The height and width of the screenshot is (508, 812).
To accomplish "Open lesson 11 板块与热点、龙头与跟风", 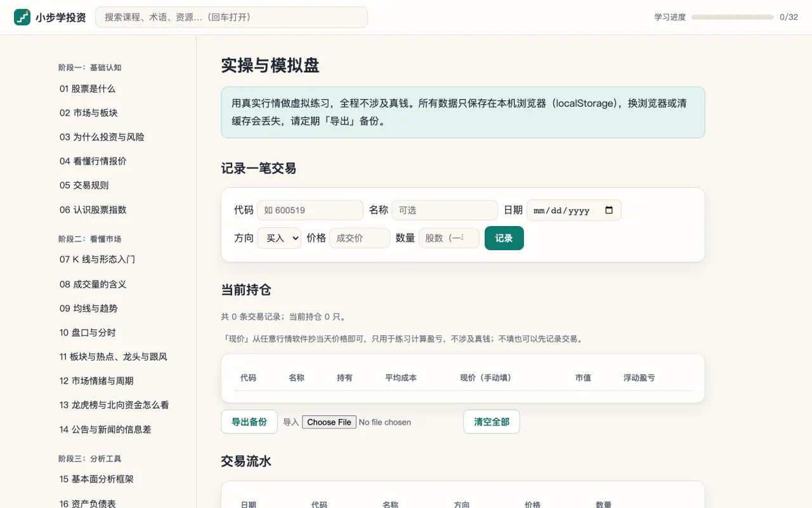I will 114,357.
